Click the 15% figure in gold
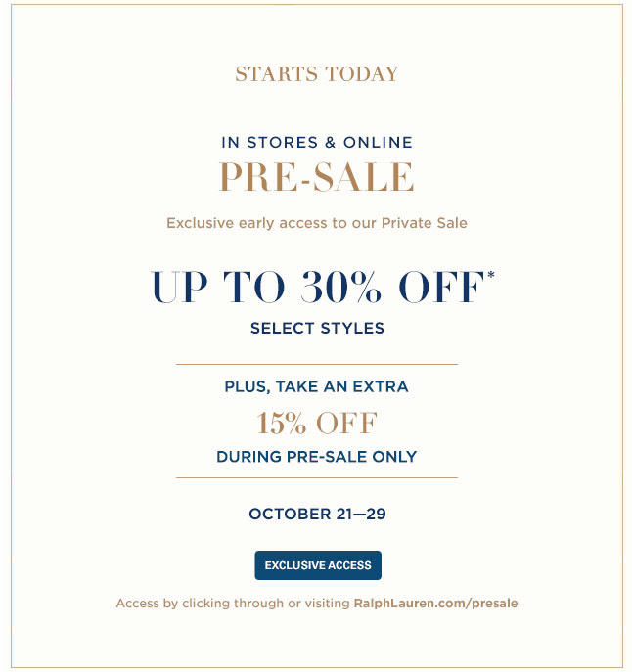The image size is (632, 672). coord(282,423)
